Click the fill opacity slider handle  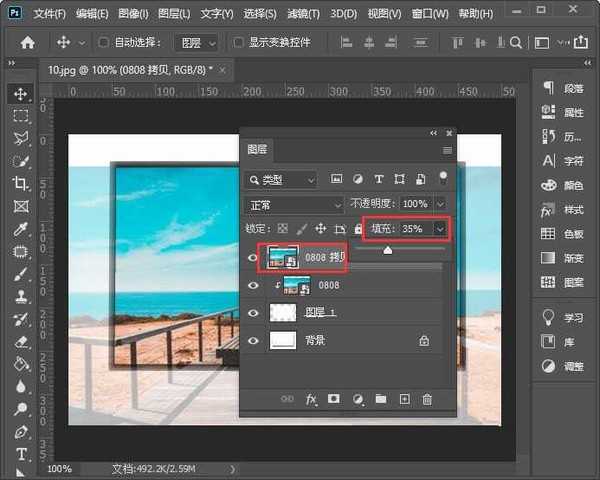tap(388, 250)
